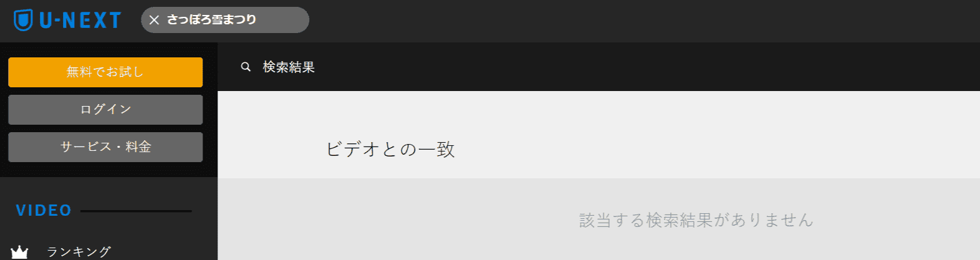This screenshot has width=980, height=260.
Task: Clear the さっぽろ雪まつり search with X icon
Action: (x=154, y=20)
